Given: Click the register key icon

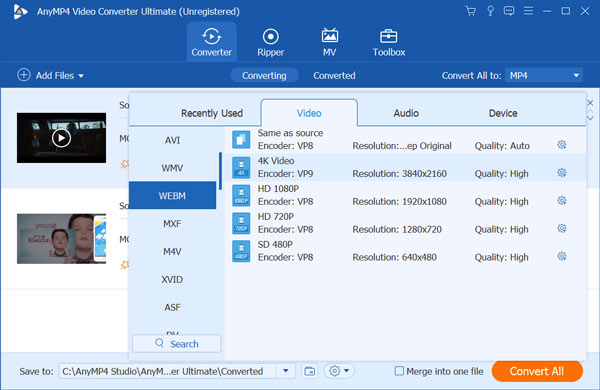Looking at the screenshot, I should 490,11.
